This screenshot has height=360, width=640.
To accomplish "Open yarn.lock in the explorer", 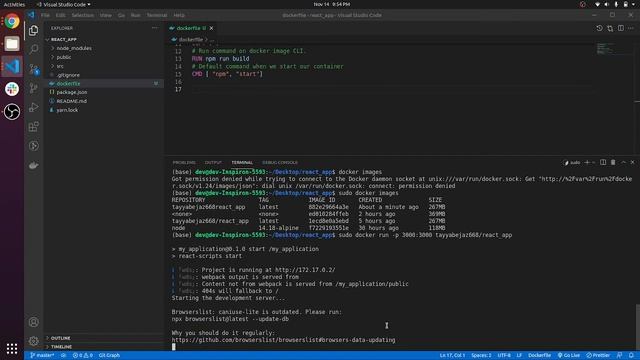I will pyautogui.click(x=67, y=110).
